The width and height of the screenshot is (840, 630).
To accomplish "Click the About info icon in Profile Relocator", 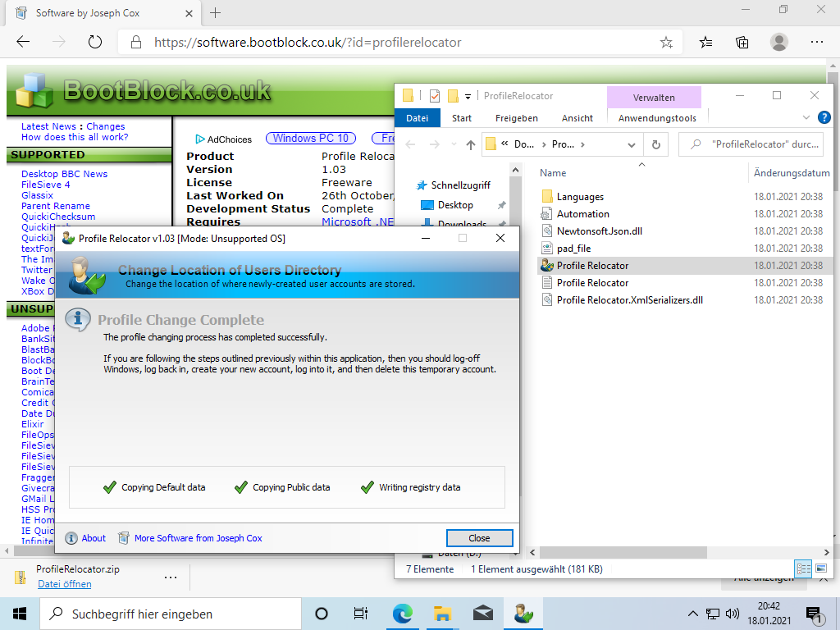I will tap(71, 538).
